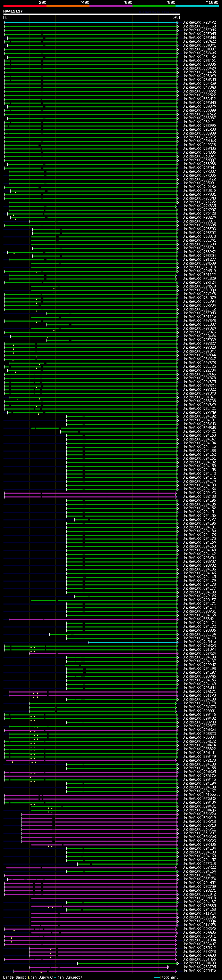Screen dimensions: 222x980
Task: Click the green ~80% identity legend segment
Action: pyautogui.click(x=154, y=7)
